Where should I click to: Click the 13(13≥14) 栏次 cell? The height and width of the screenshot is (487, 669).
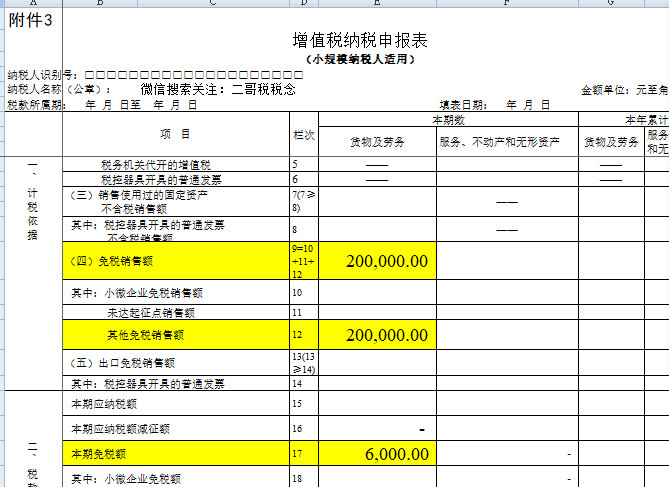[x=304, y=363]
